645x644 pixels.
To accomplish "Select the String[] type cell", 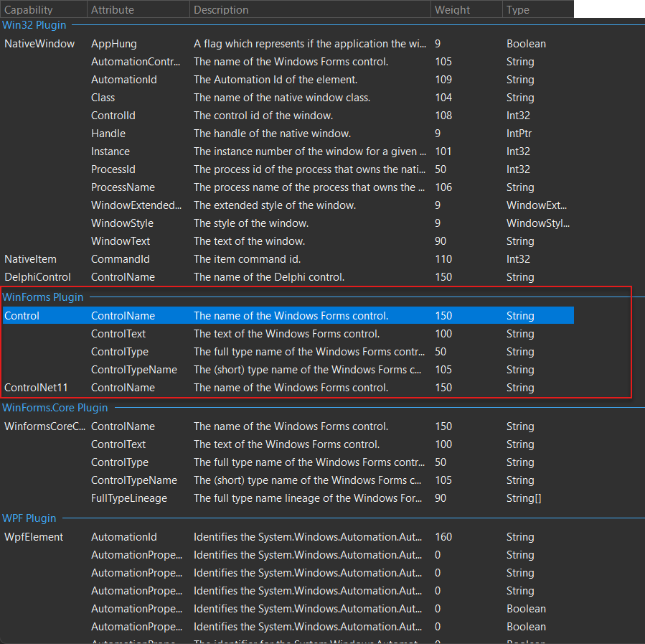I will click(x=524, y=498).
